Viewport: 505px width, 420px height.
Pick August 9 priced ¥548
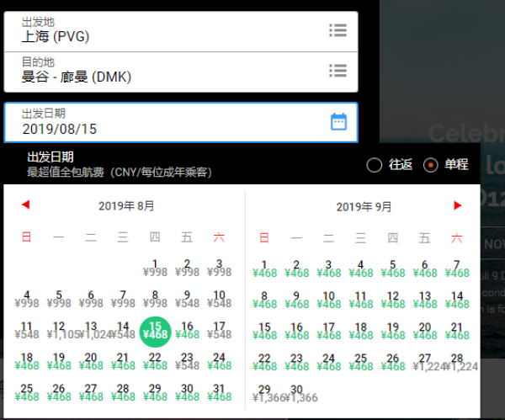click(187, 300)
